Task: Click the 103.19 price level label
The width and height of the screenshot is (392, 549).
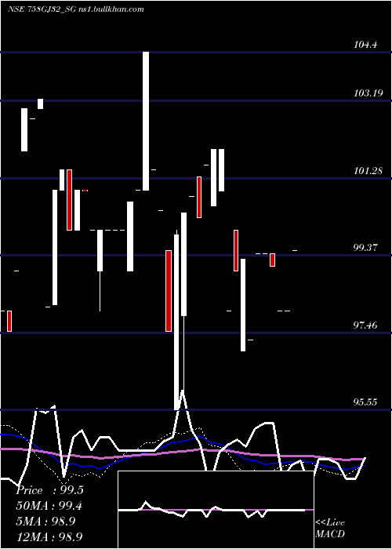Action: click(368, 93)
